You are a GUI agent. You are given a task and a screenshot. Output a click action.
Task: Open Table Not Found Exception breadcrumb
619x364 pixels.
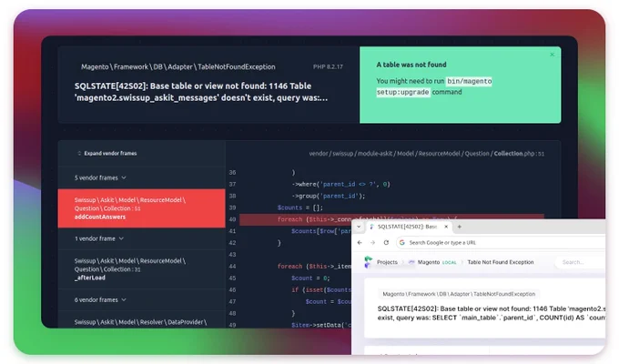coord(500,262)
